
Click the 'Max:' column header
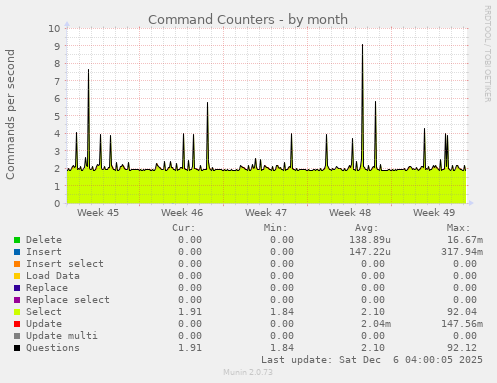[458, 228]
